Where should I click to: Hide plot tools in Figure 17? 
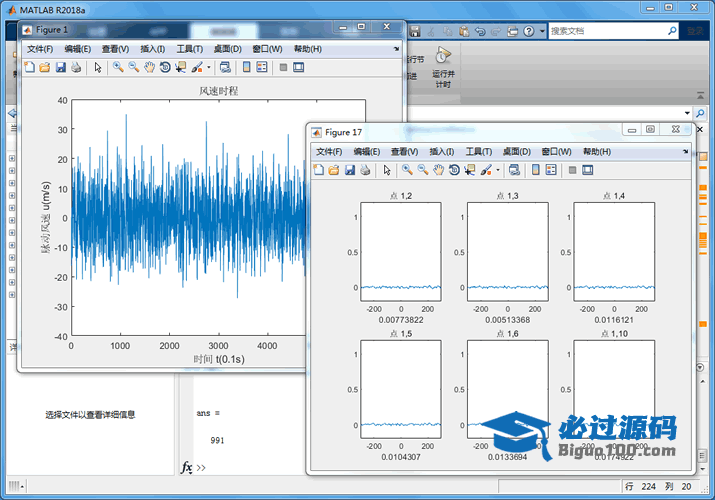coord(572,170)
